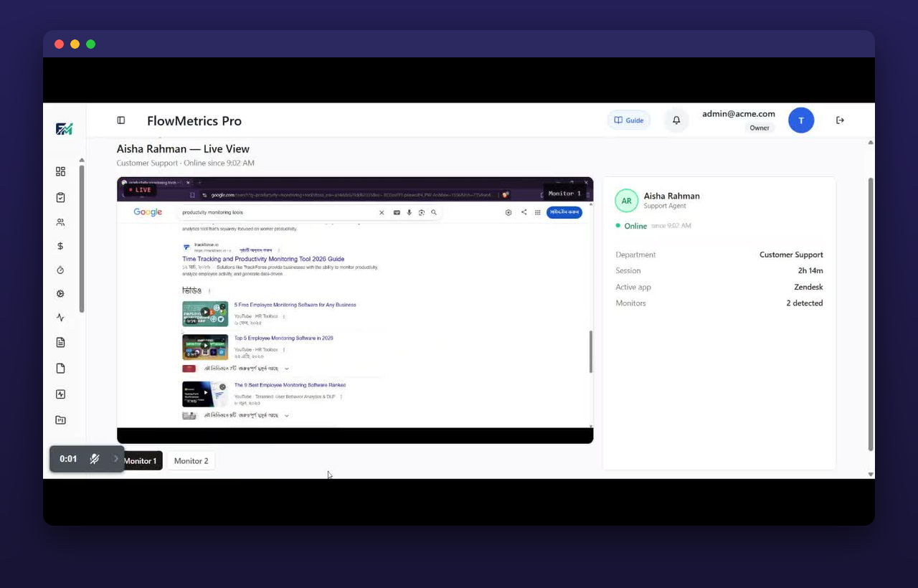The width and height of the screenshot is (918, 588).
Task: Click the 2 detected monitors value
Action: pos(805,303)
